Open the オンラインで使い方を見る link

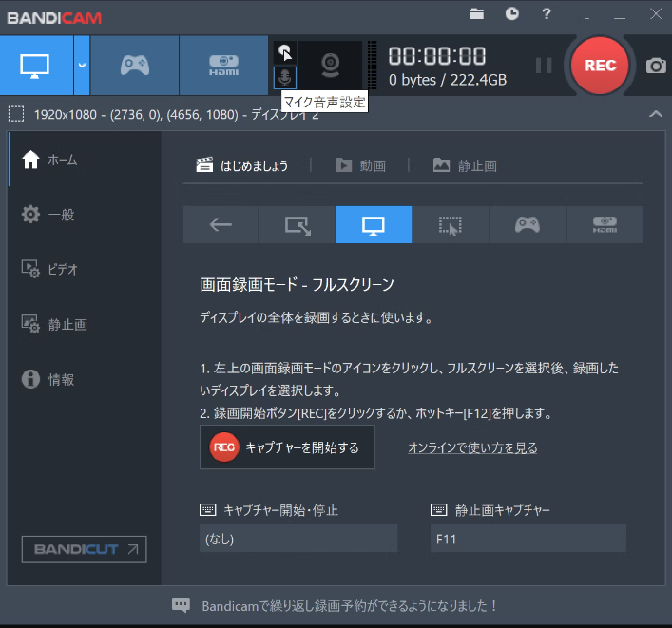[472, 447]
